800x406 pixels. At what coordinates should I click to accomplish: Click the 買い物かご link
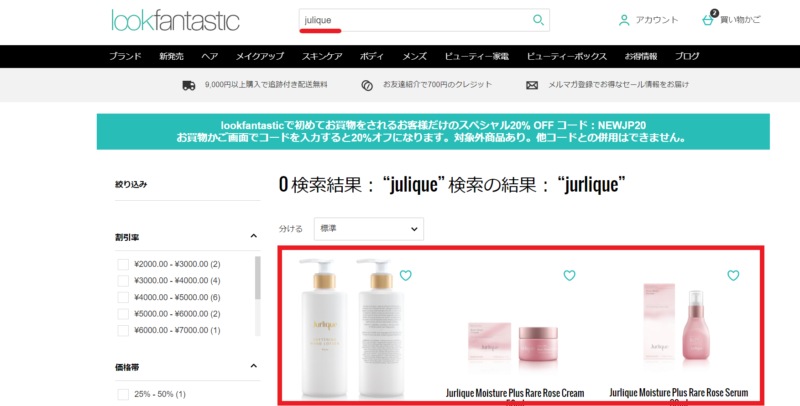pos(740,20)
